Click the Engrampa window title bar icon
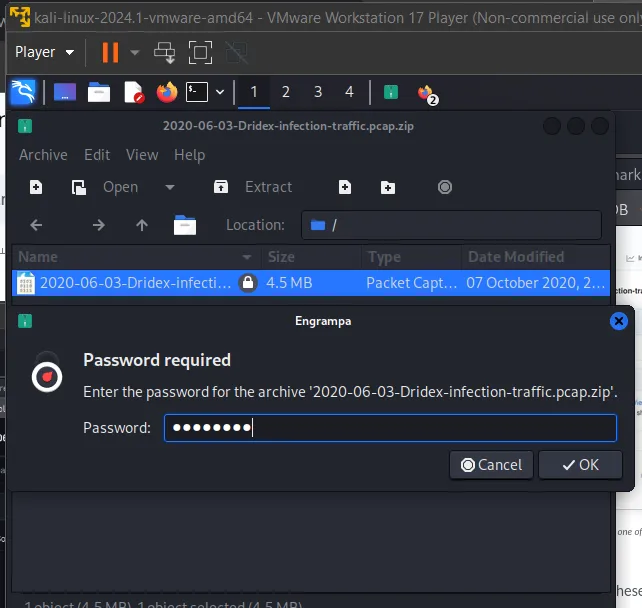This screenshot has width=642, height=608. coord(25,126)
